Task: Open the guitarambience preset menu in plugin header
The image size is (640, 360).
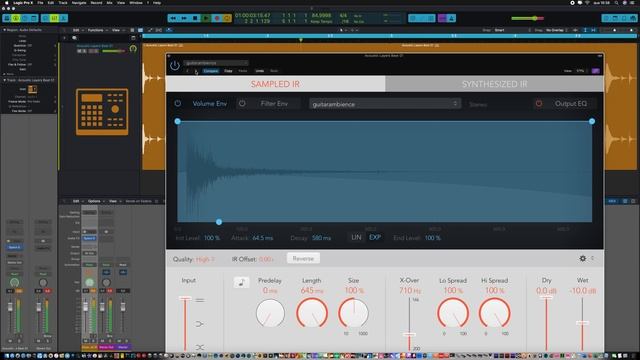Action: [216, 63]
